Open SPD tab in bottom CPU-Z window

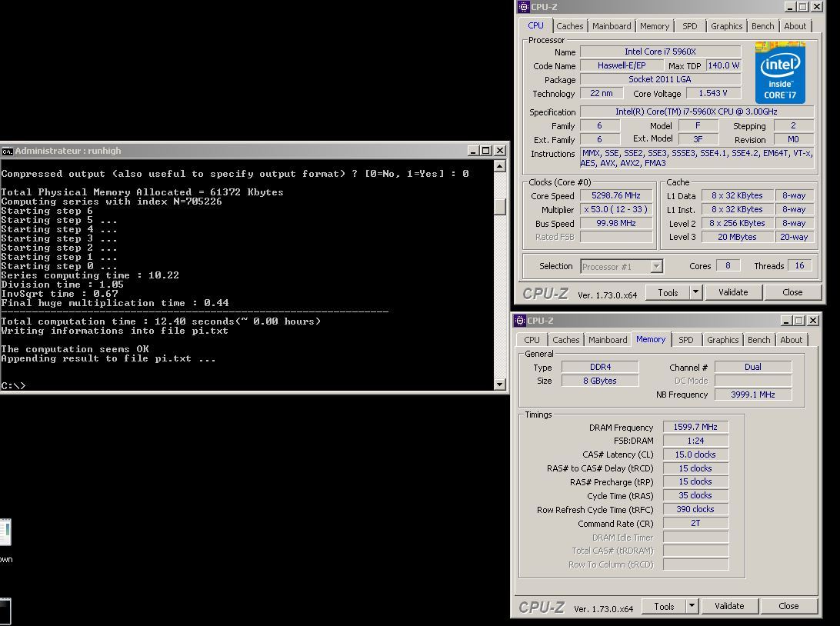pos(685,339)
